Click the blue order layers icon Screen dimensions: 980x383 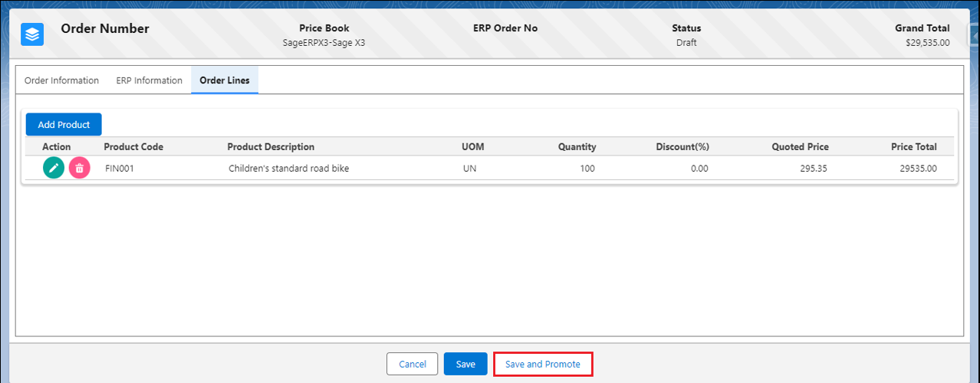(32, 34)
